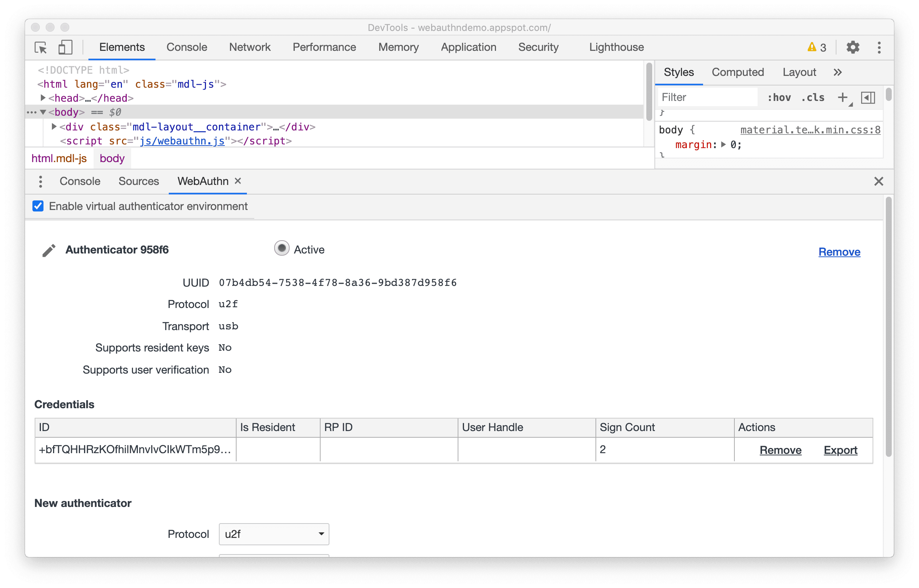
Task: Click Remove link for Authenticator 958f6
Action: [x=840, y=252]
